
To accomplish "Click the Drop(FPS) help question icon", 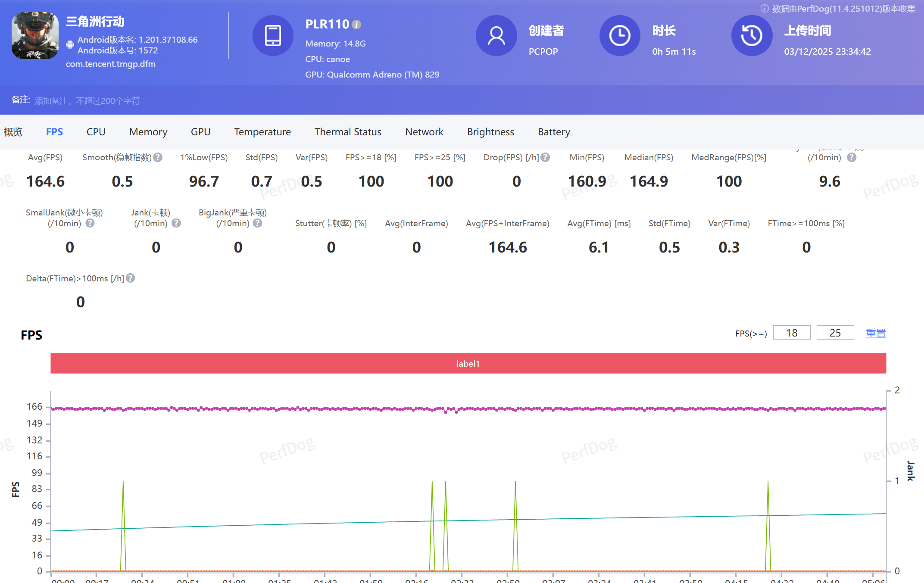I will (546, 157).
